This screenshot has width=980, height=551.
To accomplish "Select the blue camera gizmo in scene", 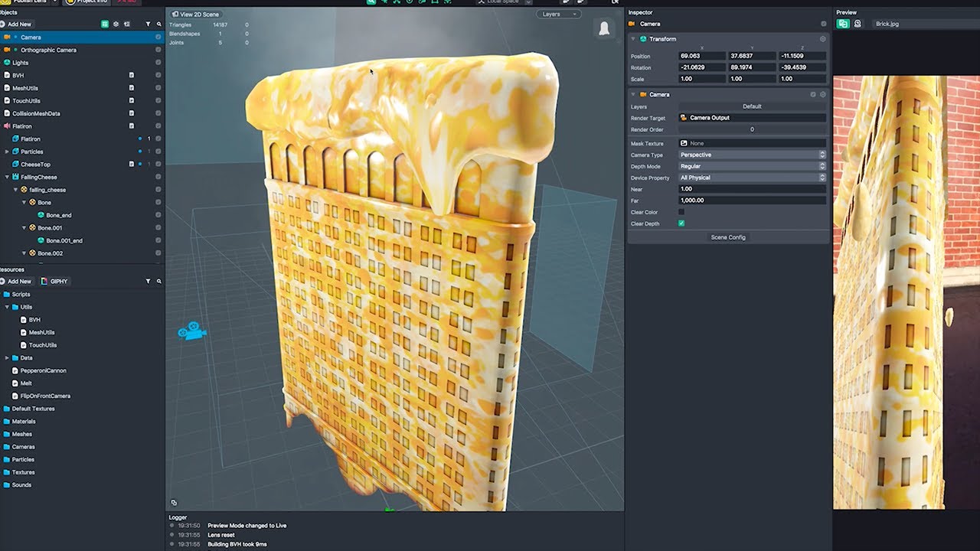I will [x=192, y=331].
